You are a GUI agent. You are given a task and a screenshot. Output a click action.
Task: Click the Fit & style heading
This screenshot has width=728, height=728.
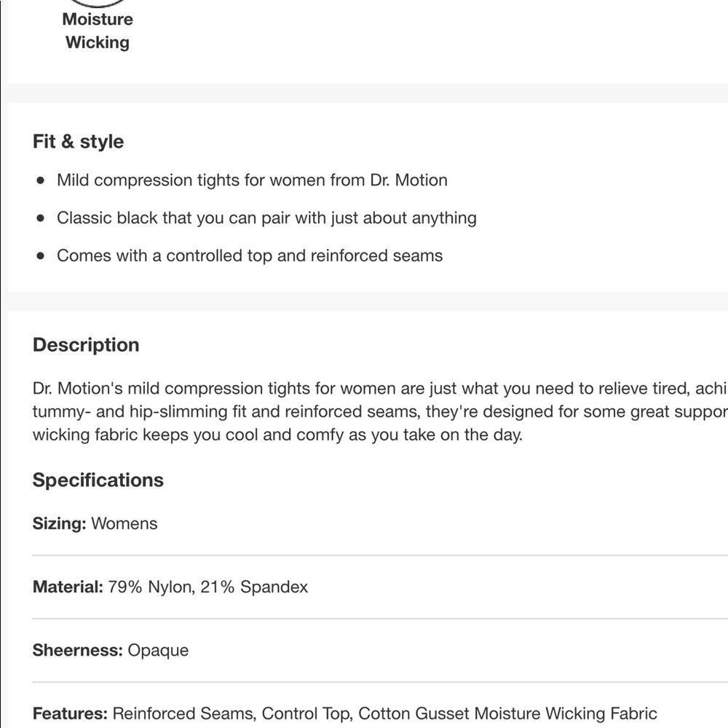click(x=78, y=141)
